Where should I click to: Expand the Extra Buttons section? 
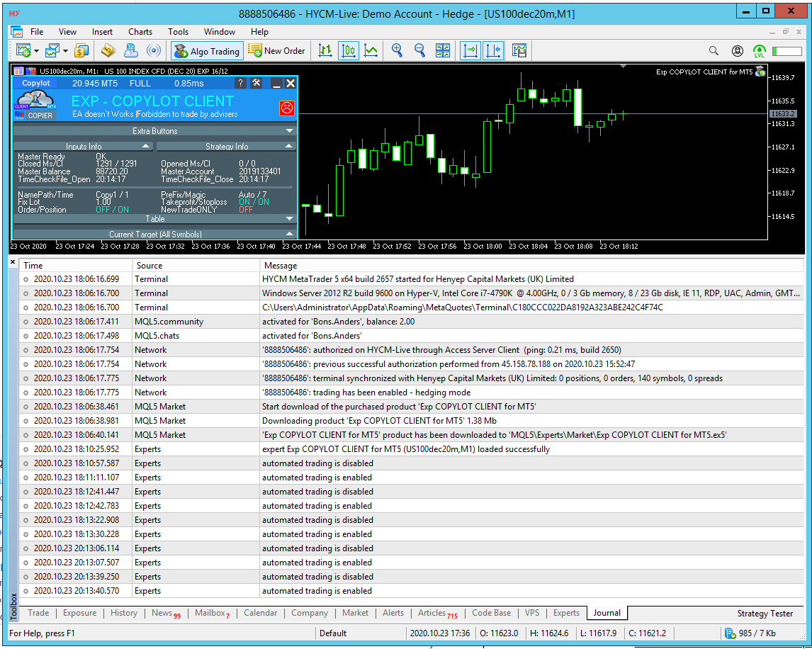pyautogui.click(x=155, y=131)
